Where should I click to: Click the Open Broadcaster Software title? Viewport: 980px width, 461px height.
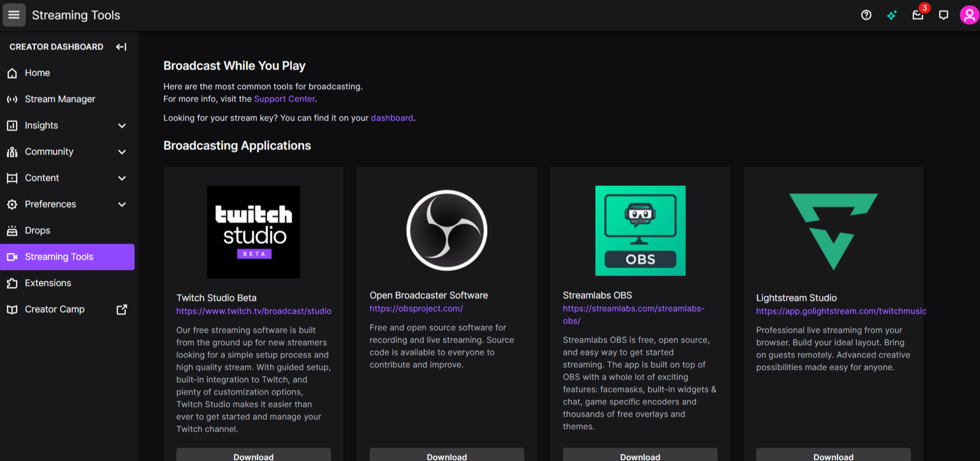[428, 295]
